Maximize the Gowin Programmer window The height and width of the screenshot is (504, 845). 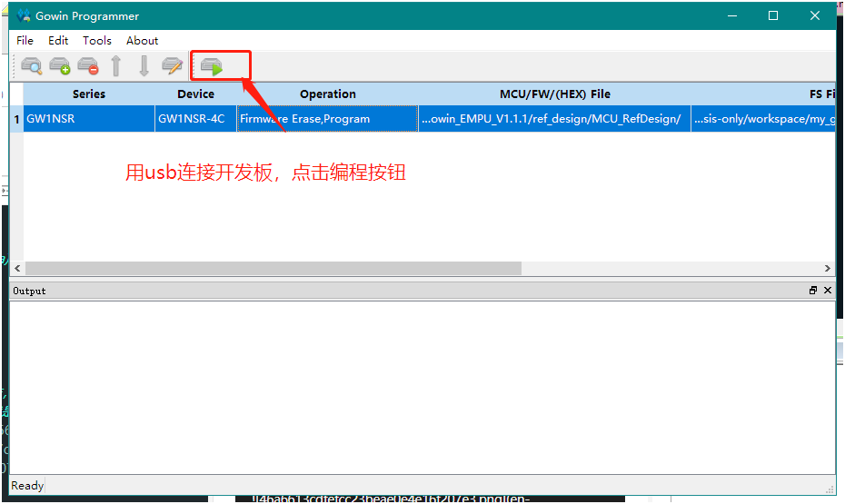(x=773, y=15)
